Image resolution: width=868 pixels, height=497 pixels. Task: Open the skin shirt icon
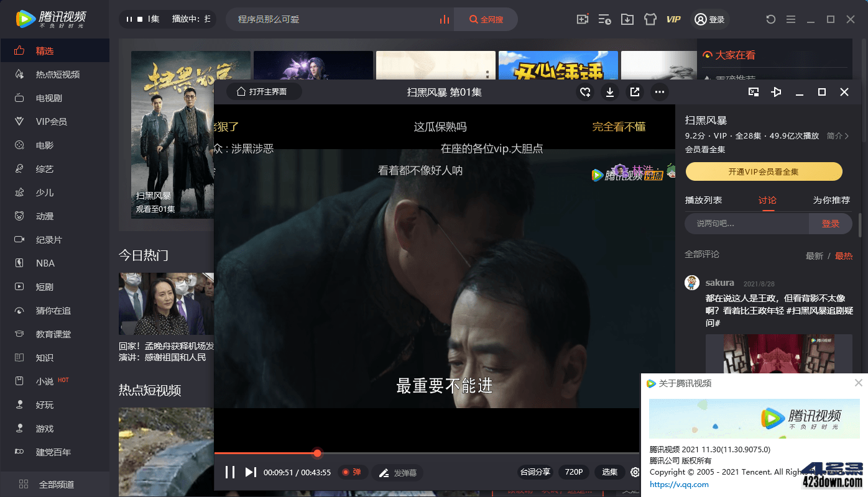[x=650, y=19]
